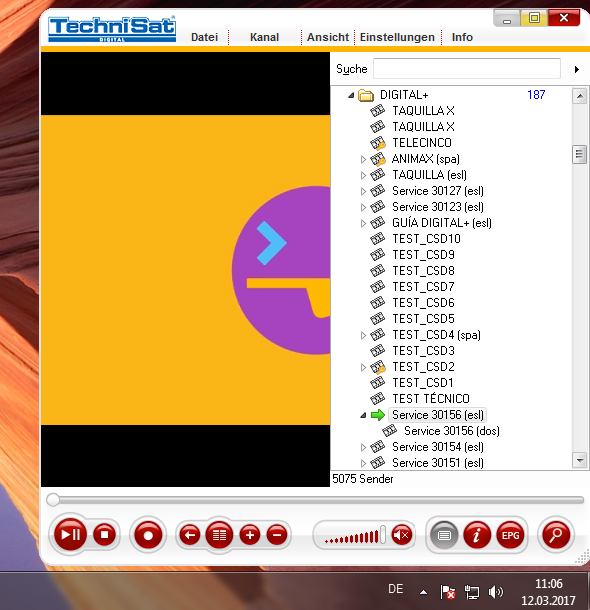Open the Ansicht menu
The height and width of the screenshot is (610, 590).
pos(328,37)
